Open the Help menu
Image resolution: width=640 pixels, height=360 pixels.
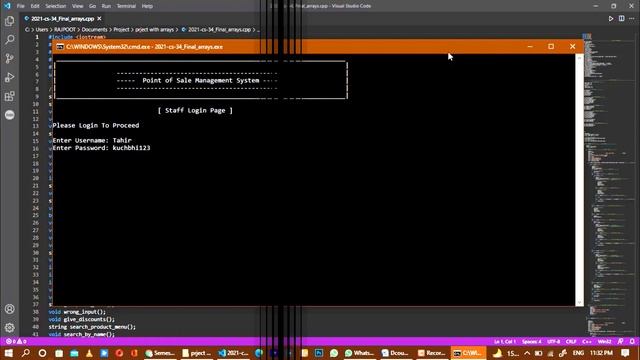click(x=147, y=6)
